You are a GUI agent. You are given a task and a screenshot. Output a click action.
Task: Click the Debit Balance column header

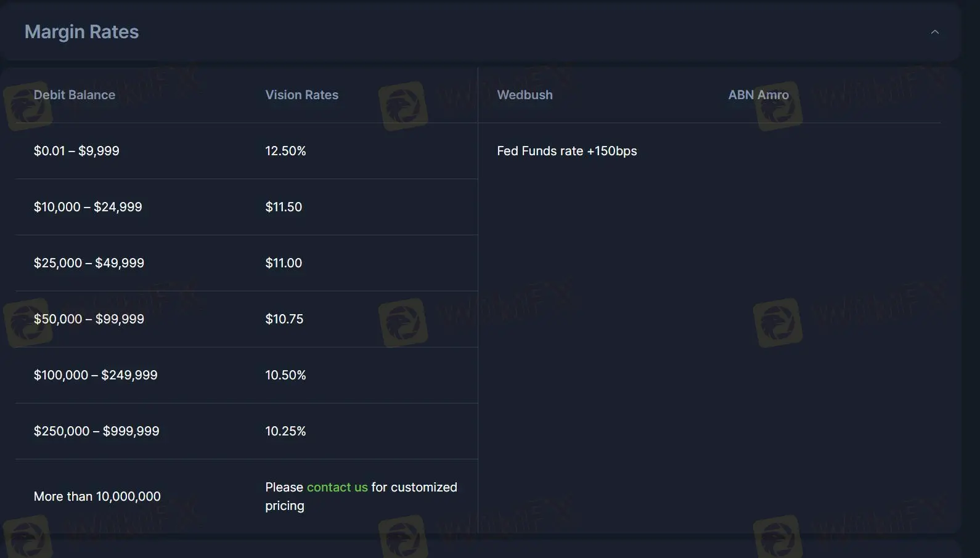coord(75,95)
